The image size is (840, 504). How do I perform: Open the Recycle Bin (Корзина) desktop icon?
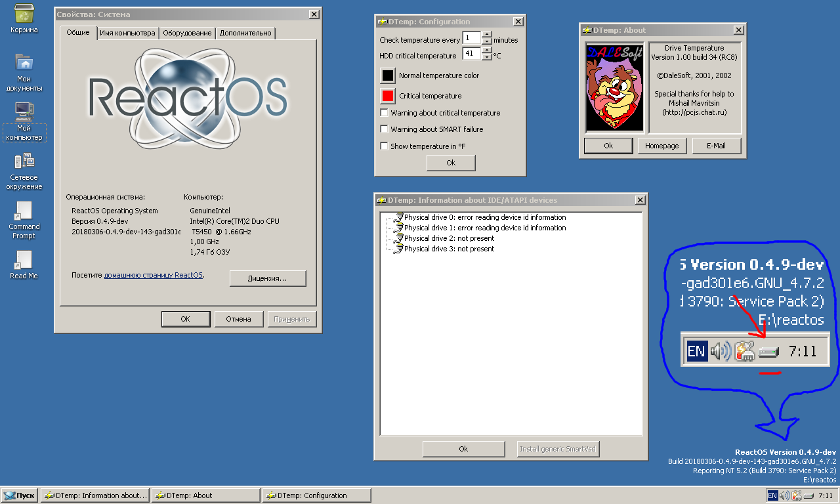click(x=24, y=14)
